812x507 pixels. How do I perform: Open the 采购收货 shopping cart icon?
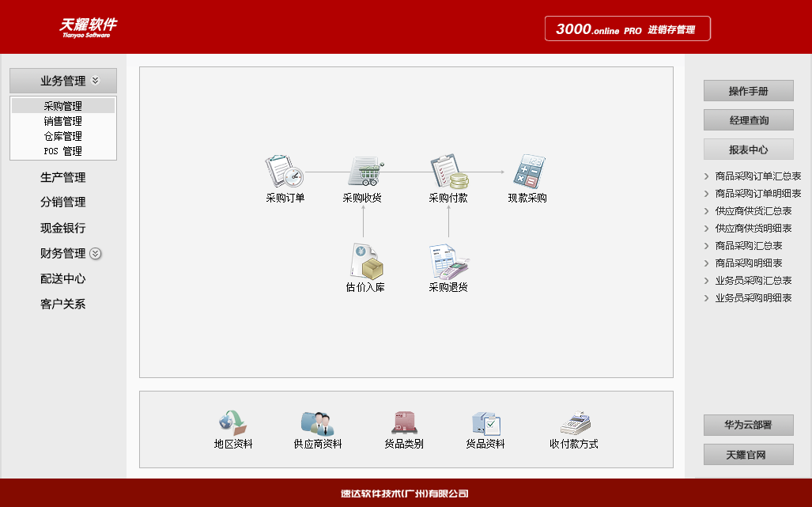366,172
